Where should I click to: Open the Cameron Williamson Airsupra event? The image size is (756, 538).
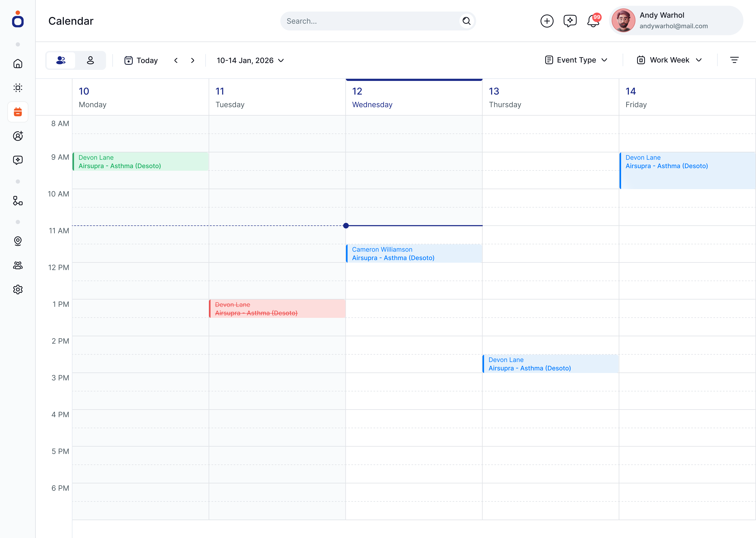(x=414, y=253)
